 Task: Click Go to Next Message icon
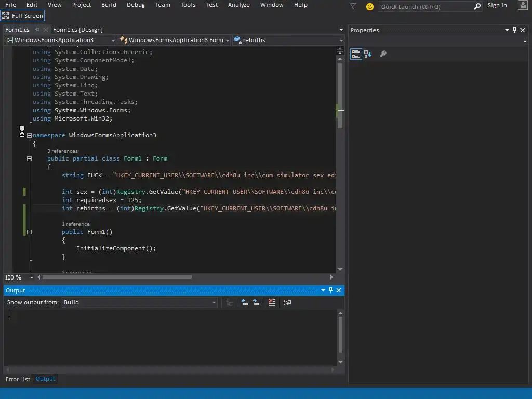256,302
